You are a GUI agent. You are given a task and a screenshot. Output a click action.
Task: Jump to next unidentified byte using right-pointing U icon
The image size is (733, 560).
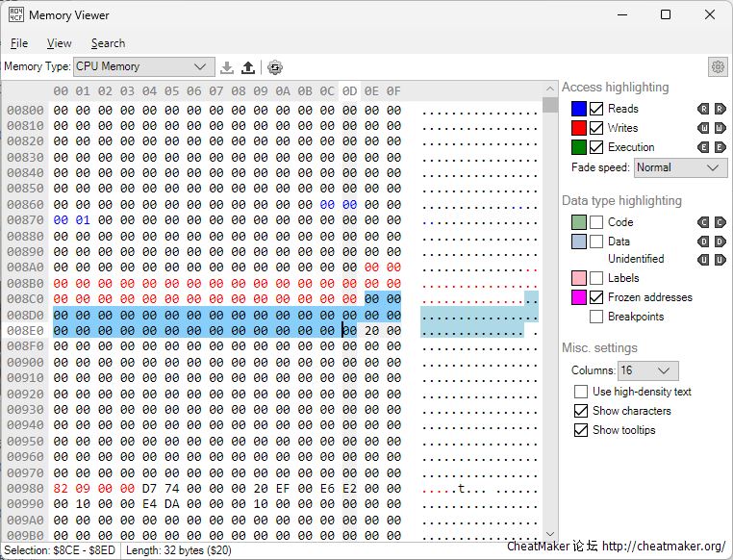pyautogui.click(x=720, y=259)
